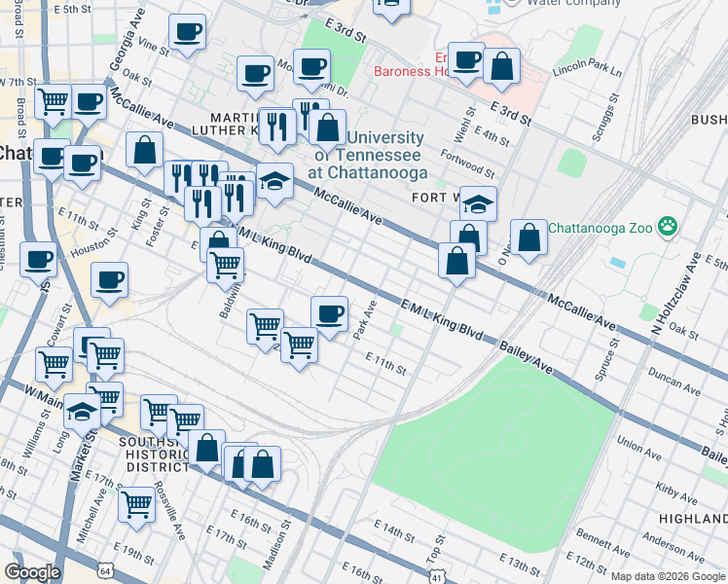728x584 pixels.
Task: Click the Rossville Ave street label
Action: pyautogui.click(x=169, y=510)
